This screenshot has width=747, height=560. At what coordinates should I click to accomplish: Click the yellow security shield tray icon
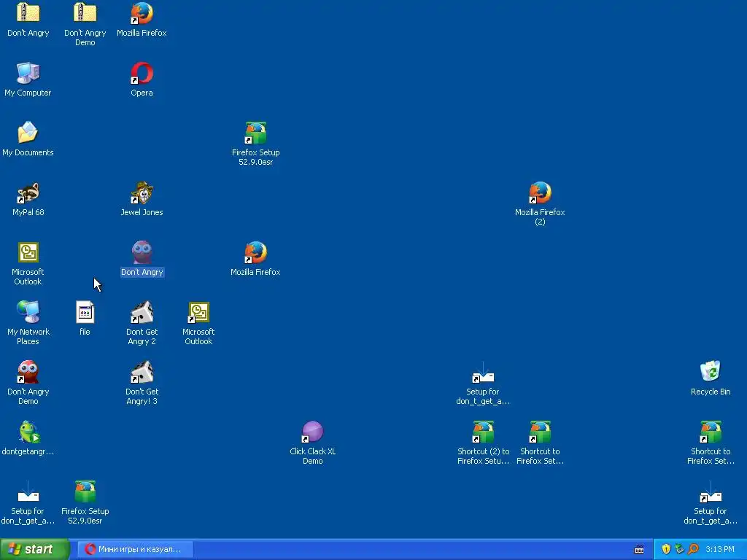(666, 549)
